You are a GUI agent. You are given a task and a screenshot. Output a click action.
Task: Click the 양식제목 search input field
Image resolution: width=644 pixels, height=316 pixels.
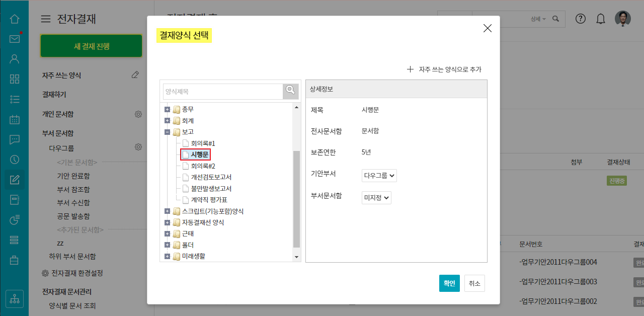pos(223,92)
